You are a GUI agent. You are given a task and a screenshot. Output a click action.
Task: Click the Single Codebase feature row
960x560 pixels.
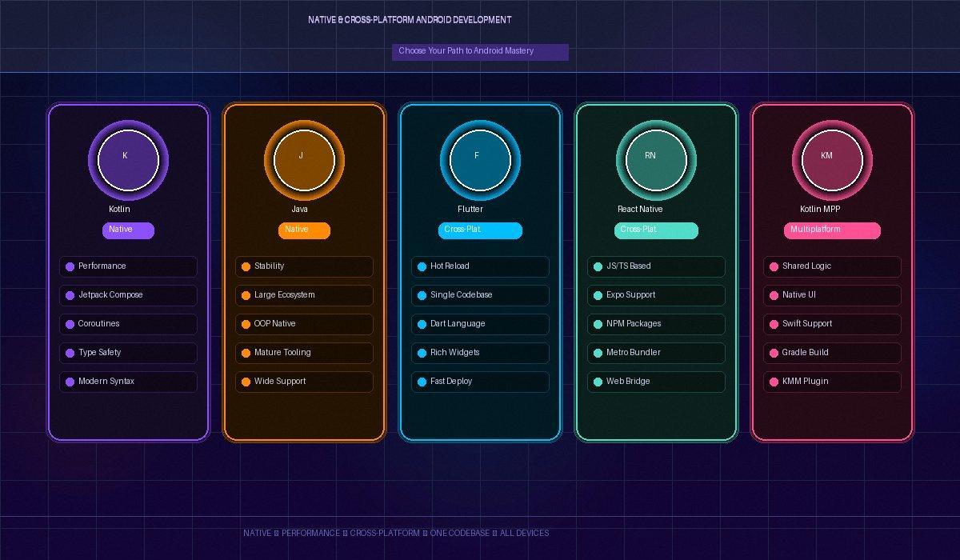coord(480,295)
